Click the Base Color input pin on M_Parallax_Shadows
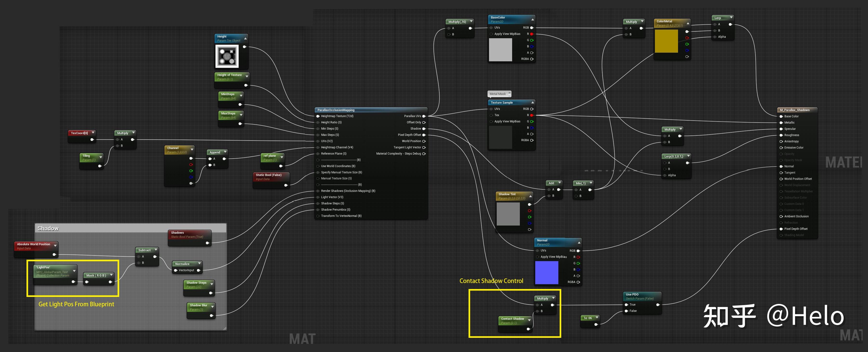 point(781,116)
